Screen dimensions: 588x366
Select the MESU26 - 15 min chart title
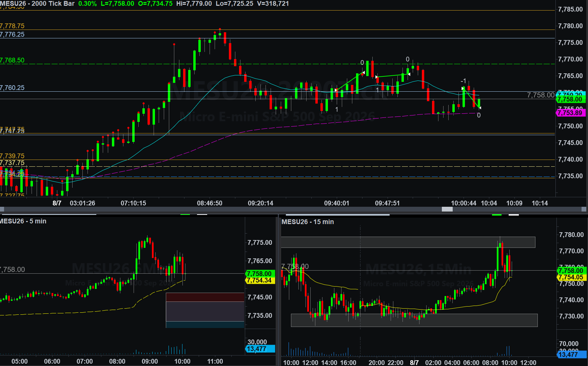click(x=308, y=222)
